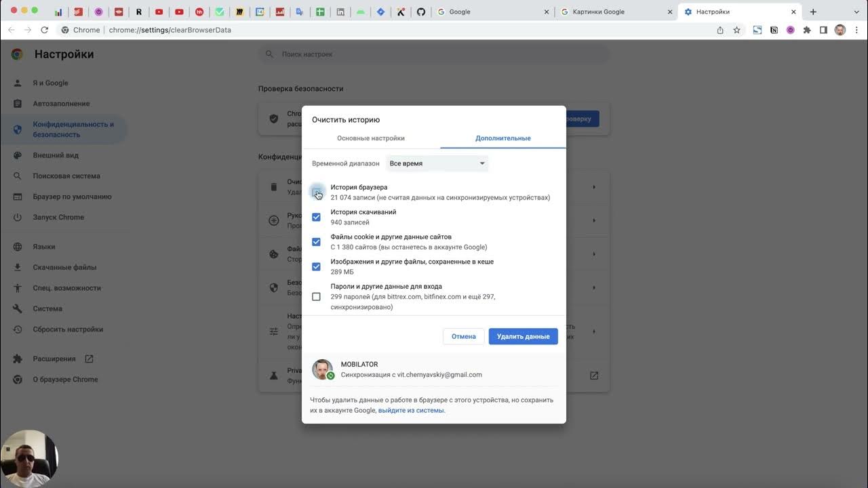Open the hh pinned tab
Viewport: 868px width, 488px height.
tap(199, 12)
